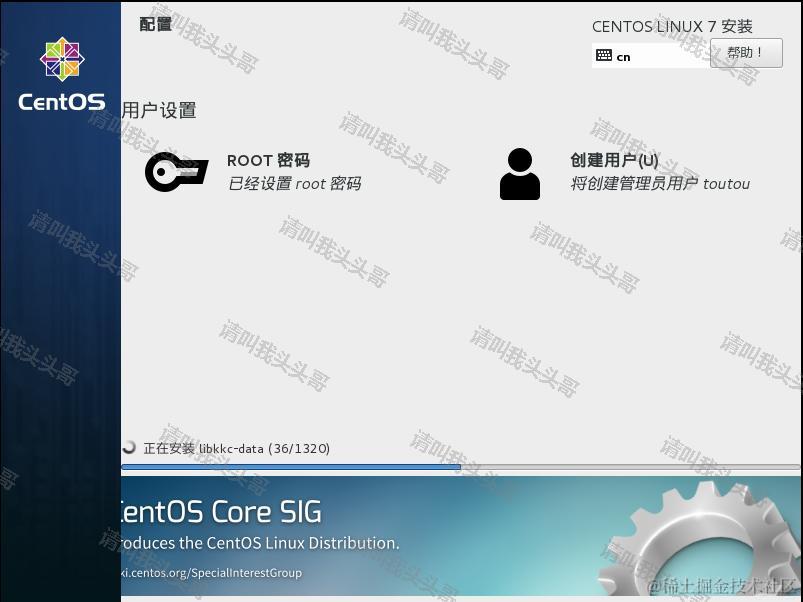Click the keyboard layout icon

tap(606, 57)
